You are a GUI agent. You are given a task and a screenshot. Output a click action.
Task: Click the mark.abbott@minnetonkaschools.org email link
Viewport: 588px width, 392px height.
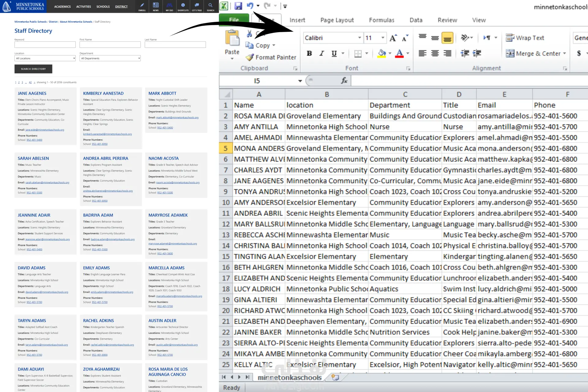(x=177, y=118)
